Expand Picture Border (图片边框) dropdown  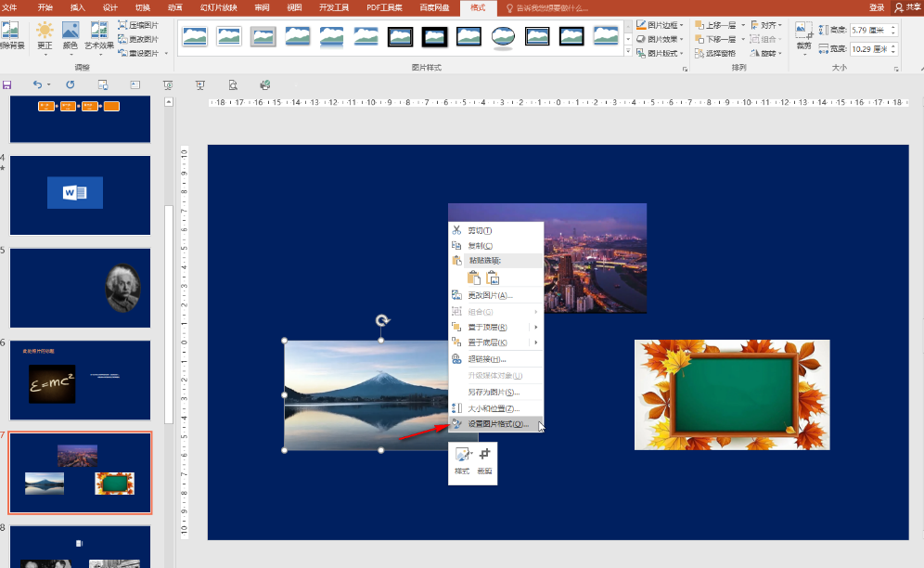pyautogui.click(x=661, y=25)
